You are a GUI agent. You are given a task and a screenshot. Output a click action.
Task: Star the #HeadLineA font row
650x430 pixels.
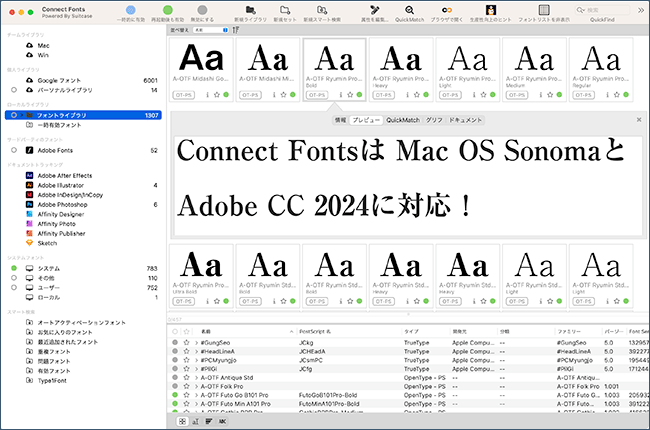point(187,351)
